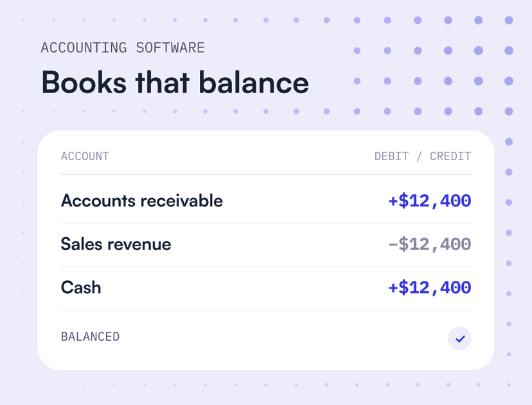Select the Accounts receivable row label
Image resolution: width=532 pixels, height=405 pixels.
tap(142, 201)
